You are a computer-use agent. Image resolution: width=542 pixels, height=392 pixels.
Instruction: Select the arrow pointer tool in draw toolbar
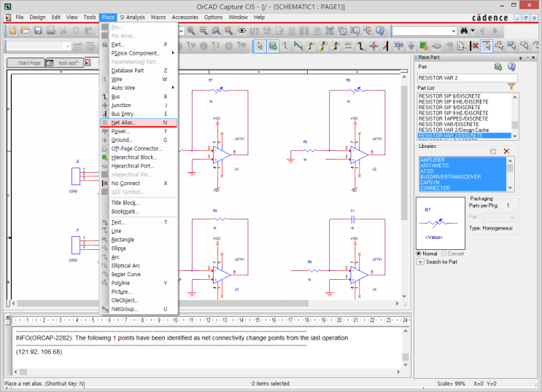point(260,46)
